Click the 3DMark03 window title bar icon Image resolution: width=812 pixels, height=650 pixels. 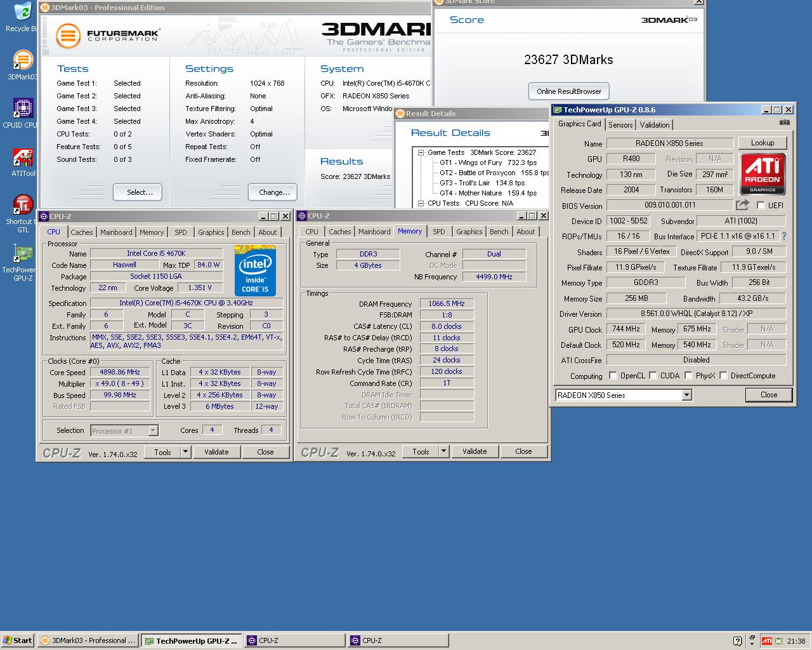point(44,8)
